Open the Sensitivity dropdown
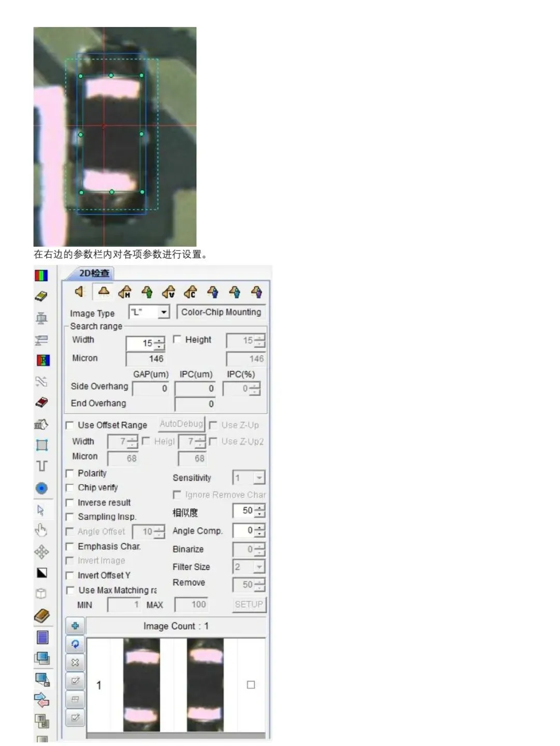 click(259, 477)
